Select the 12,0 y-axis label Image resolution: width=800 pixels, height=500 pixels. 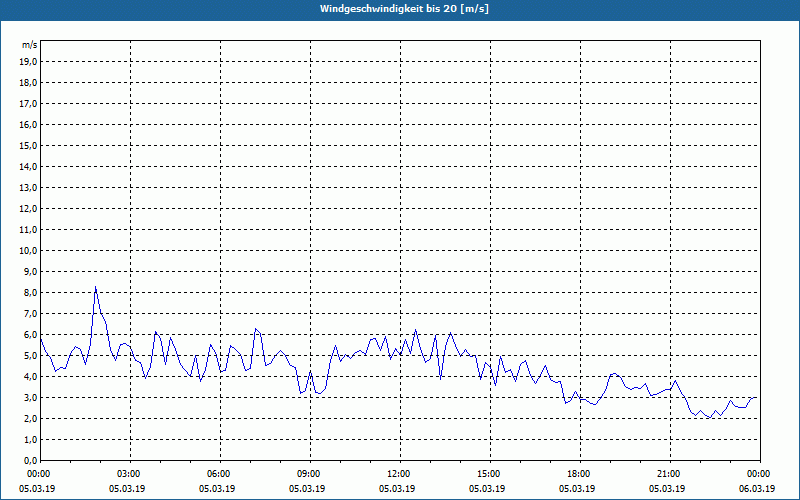(28, 209)
